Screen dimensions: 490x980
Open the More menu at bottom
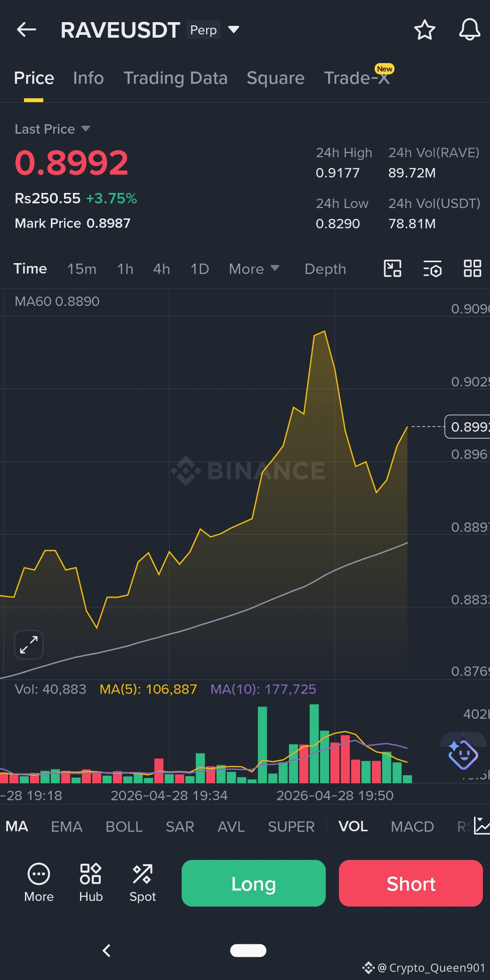tap(39, 883)
